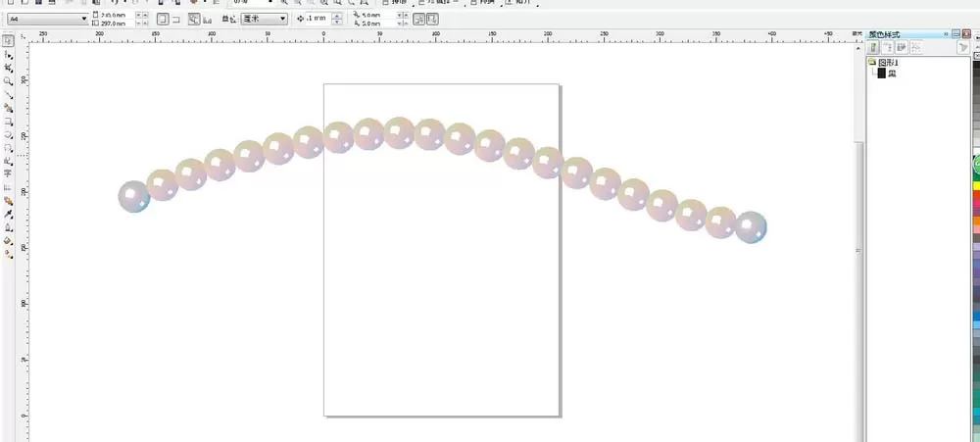Screen dimensions: 980x442
Task: Open the Fill bucket tool flyout
Action: 9,241
